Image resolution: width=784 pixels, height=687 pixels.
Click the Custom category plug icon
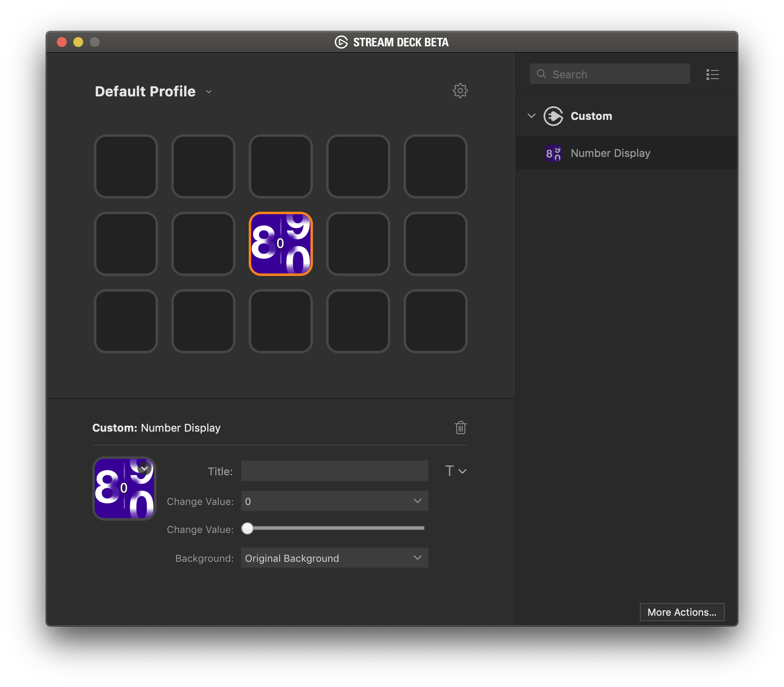(x=553, y=116)
